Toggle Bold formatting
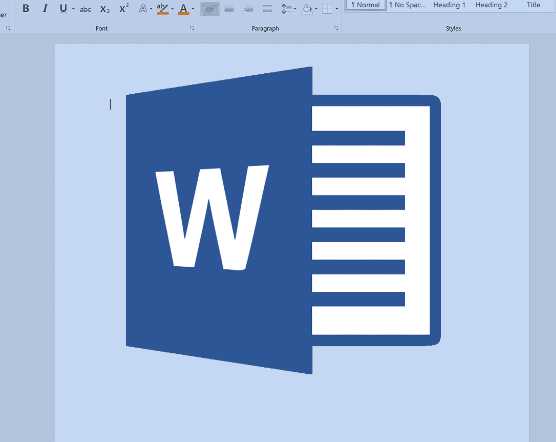Viewport: 556px width, 442px height. tap(26, 8)
